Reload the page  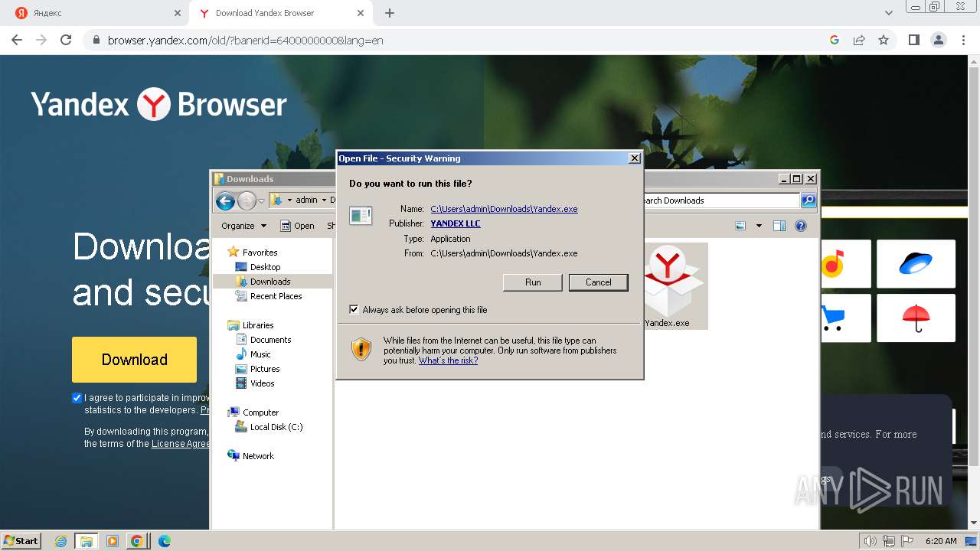pos(66,40)
